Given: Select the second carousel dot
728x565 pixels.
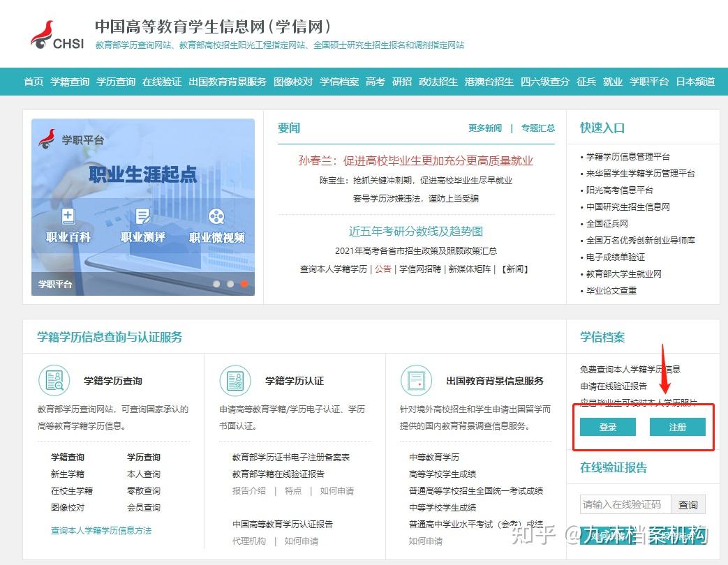Looking at the screenshot, I should [x=230, y=284].
